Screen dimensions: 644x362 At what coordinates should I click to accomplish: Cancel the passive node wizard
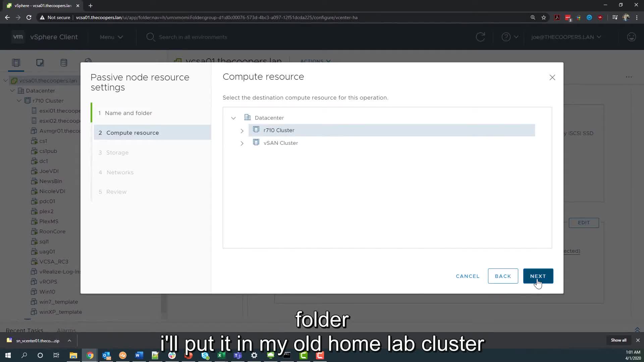(x=468, y=276)
